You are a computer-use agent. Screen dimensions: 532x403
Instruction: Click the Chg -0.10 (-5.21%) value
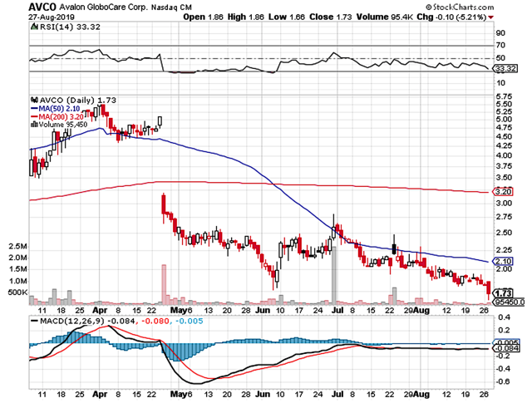point(451,17)
